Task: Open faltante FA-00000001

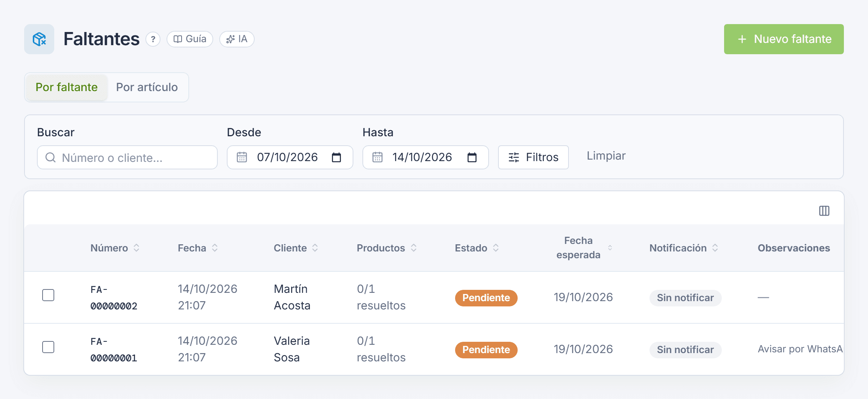Action: [x=114, y=350]
